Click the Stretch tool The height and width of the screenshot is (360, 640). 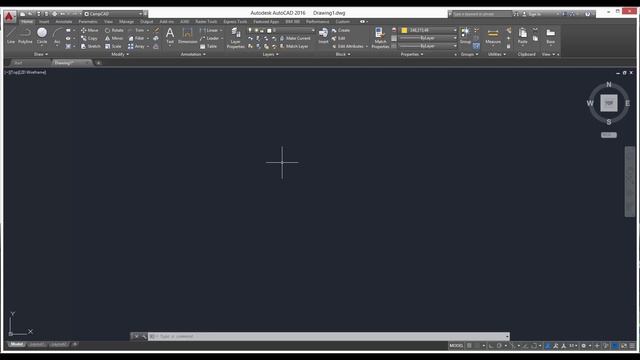click(x=91, y=47)
